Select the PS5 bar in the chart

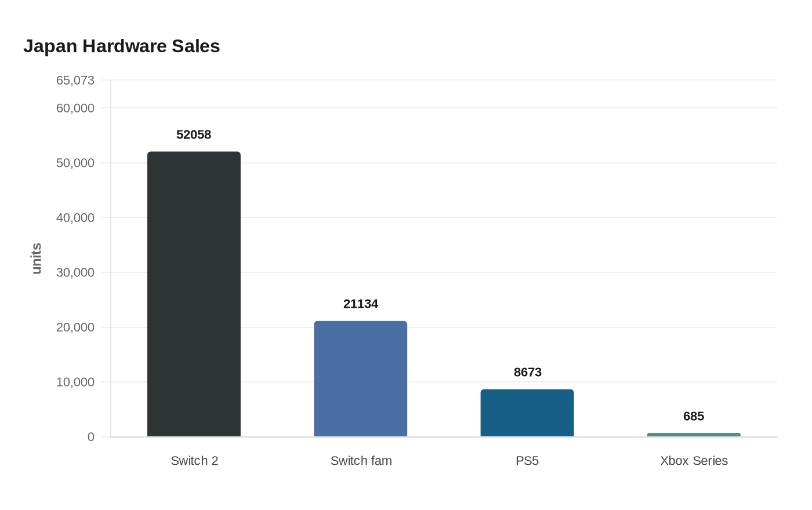527,413
